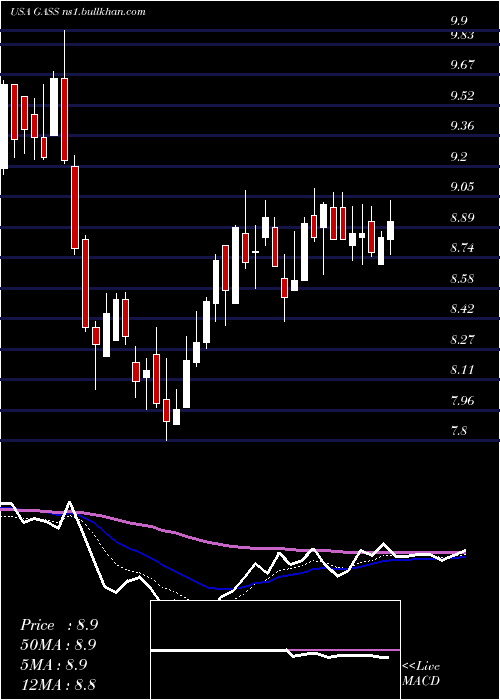Click the '50MA : 8.9' readout
Screen dimensions: 500x700
[58, 645]
